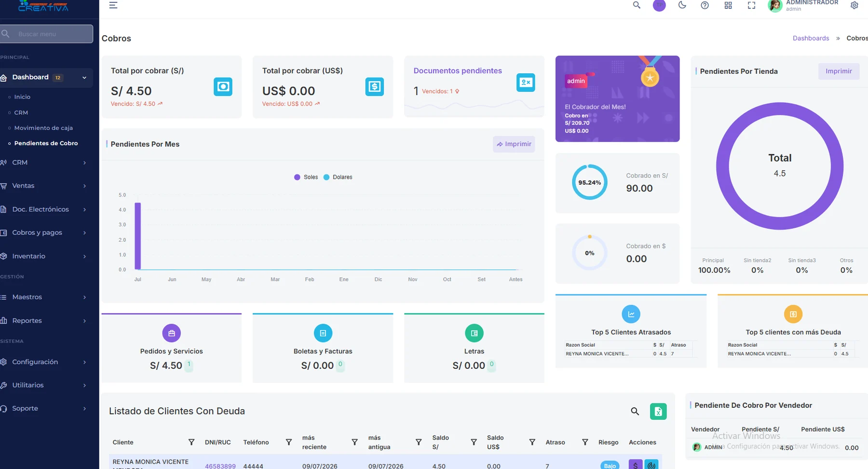Screen dimensions: 868x469
Task: Expand Doc. Electrónicos sidebar group
Action: click(46, 209)
